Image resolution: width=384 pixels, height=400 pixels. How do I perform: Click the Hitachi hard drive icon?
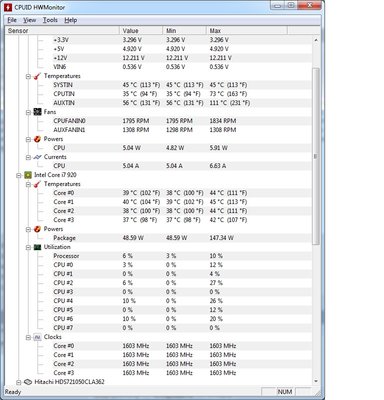28,382
